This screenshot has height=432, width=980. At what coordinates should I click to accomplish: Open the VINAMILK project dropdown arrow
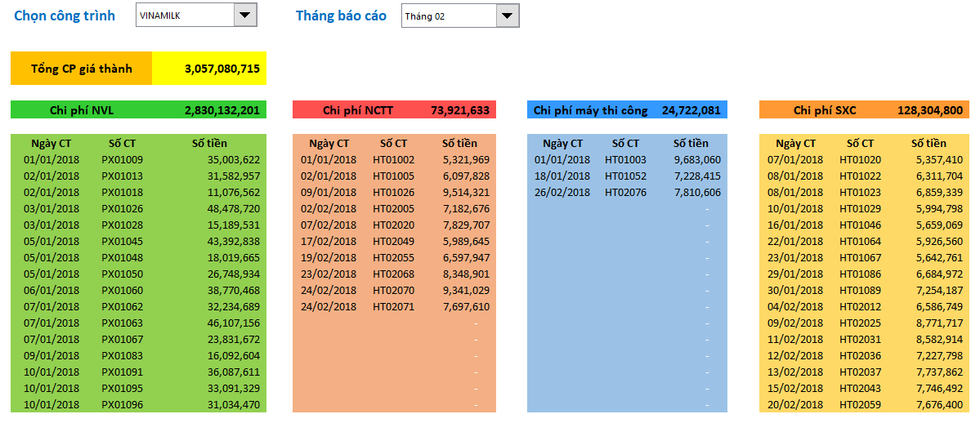[244, 16]
